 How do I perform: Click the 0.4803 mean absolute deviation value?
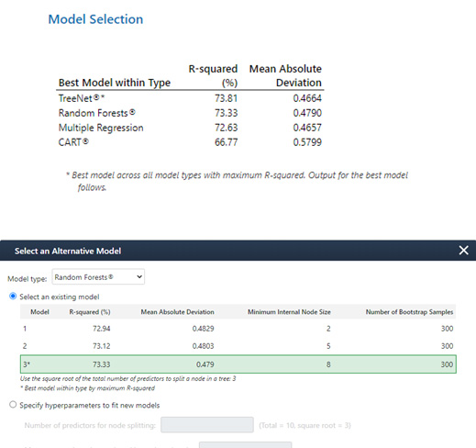[x=203, y=346]
